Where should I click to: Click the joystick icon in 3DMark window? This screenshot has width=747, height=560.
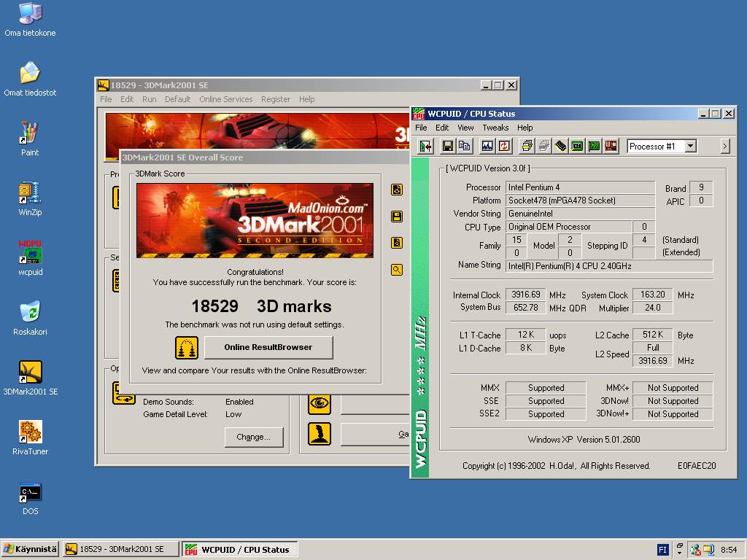point(320,434)
